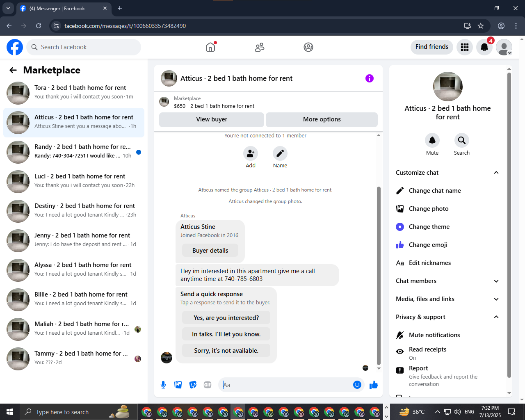525x420 pixels.
Task: Bookmark this page with the star icon
Action: click(x=481, y=26)
